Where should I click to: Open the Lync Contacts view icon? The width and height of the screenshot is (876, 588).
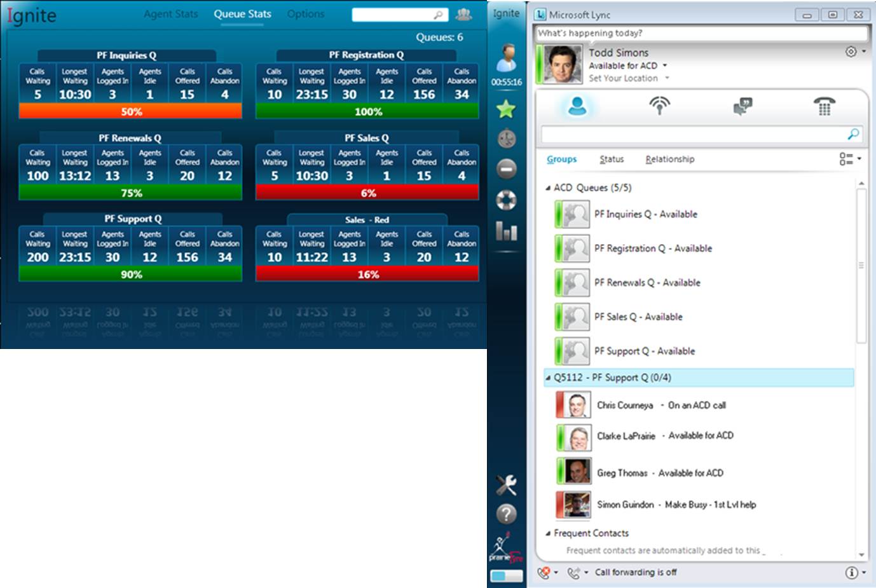point(577,106)
